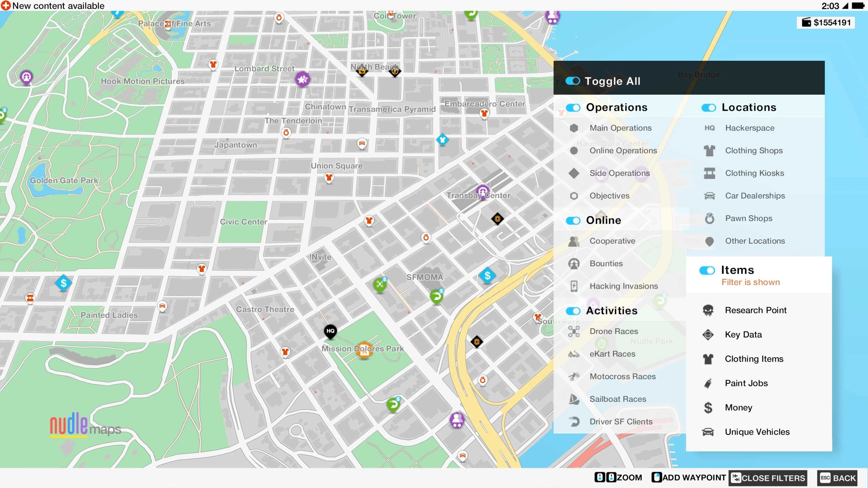Expand the Online filter category
This screenshot has height=488, width=868.
[604, 220]
